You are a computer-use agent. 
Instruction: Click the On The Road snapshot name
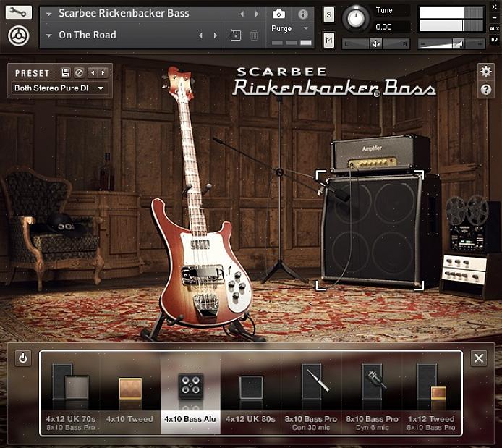(88, 35)
